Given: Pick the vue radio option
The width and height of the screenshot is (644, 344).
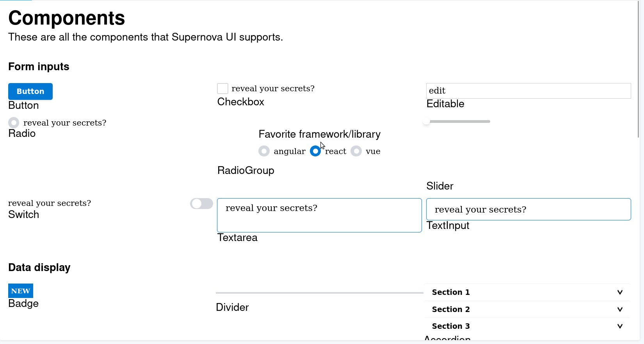Looking at the screenshot, I should click(x=356, y=151).
